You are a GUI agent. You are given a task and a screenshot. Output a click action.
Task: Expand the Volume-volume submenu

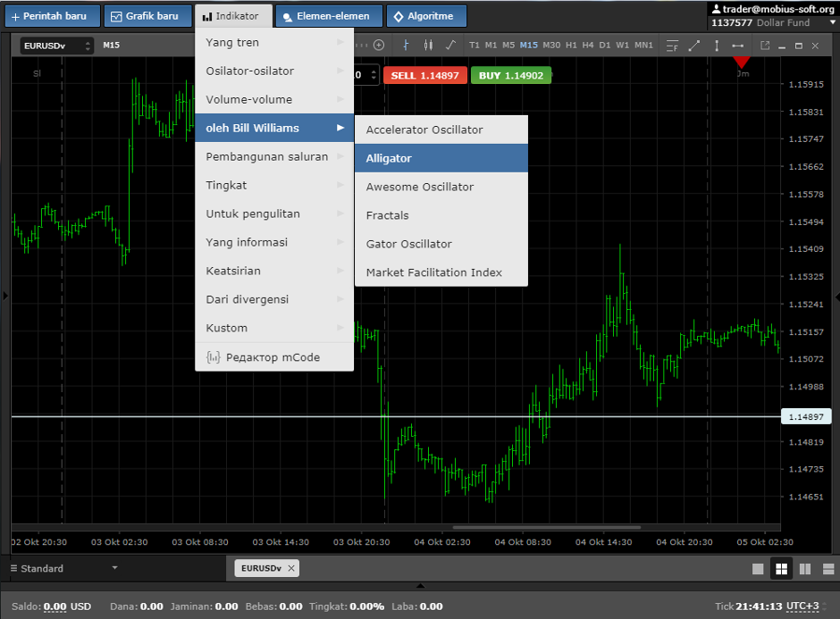click(274, 99)
